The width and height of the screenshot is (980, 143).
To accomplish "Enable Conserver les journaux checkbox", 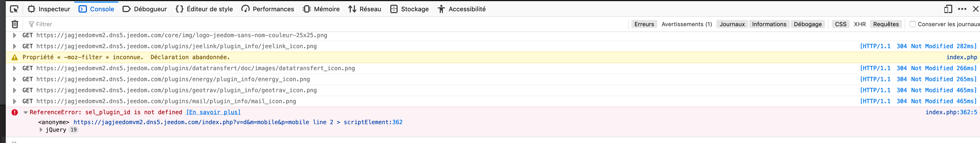I will tap(913, 24).
